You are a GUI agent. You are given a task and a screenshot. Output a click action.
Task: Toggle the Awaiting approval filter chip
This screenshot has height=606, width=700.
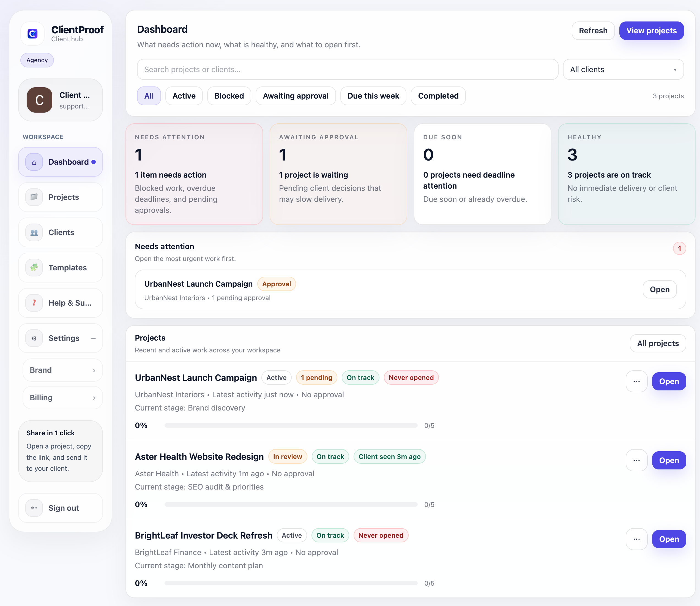(296, 96)
